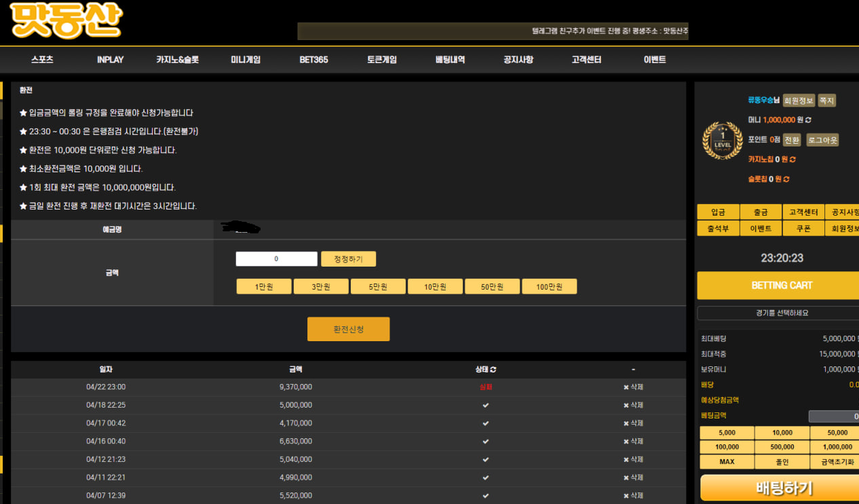
Task: Remove the 04/16 00:40 history row
Action: point(633,442)
